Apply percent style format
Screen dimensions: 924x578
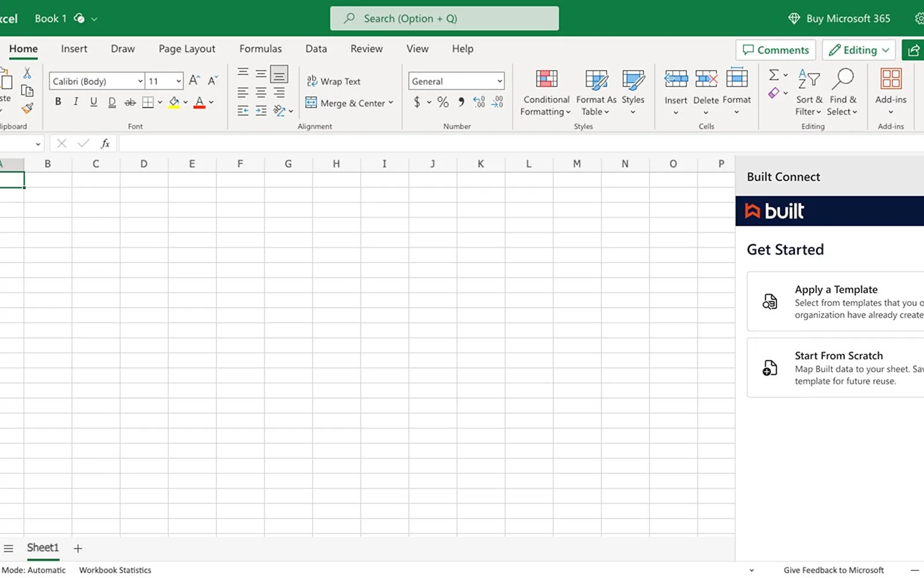(x=443, y=102)
